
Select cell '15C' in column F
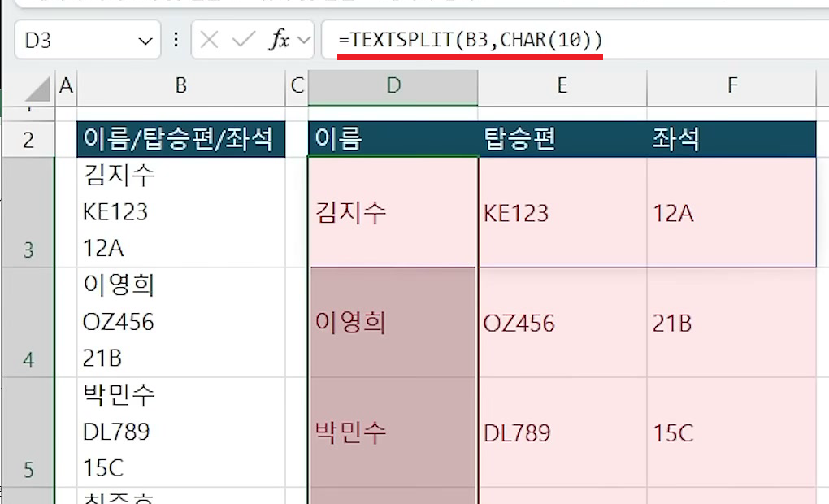[x=731, y=432]
